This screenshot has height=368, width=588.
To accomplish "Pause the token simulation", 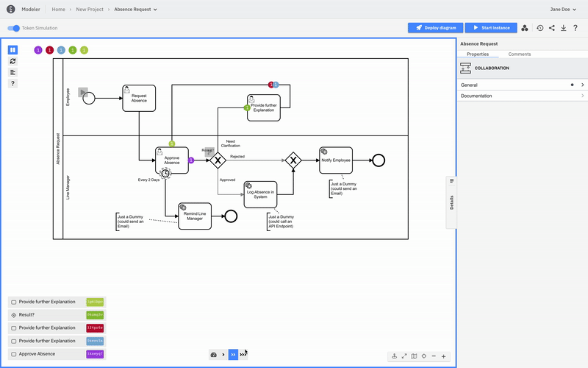I will point(12,50).
